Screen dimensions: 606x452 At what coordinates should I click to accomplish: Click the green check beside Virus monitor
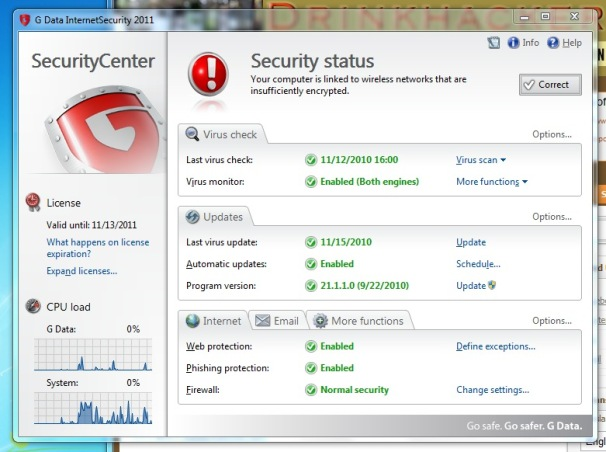[x=311, y=182]
